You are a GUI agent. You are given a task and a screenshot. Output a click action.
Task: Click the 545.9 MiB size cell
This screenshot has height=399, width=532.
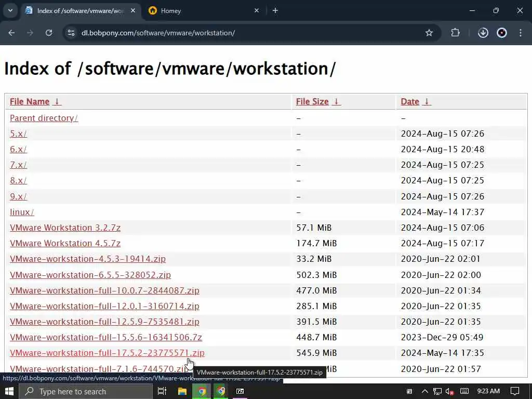[316, 353]
